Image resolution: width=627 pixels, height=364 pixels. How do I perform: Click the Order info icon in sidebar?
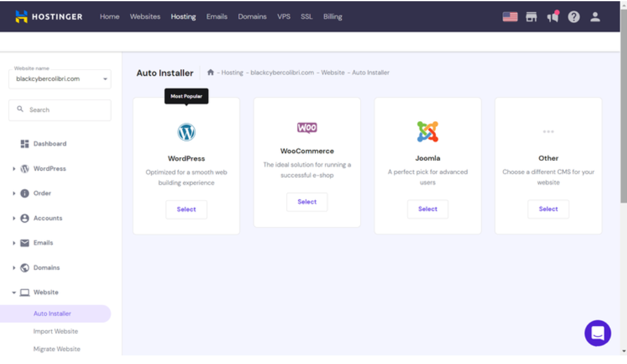tap(24, 193)
